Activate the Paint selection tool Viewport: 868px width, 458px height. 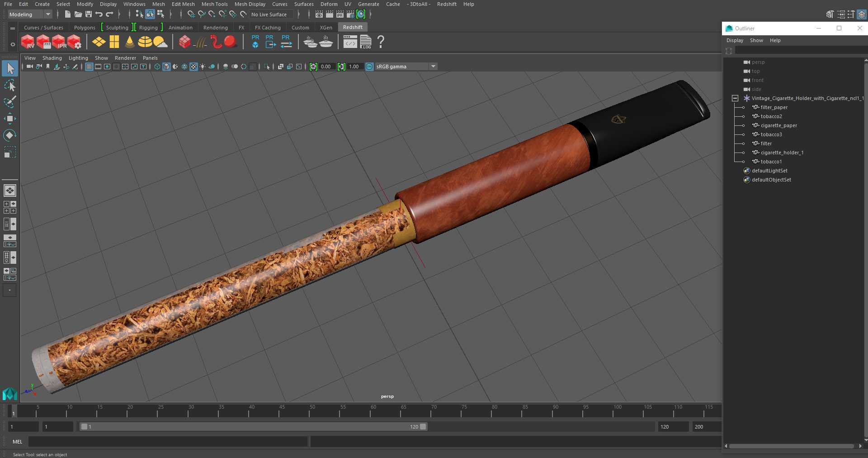10,102
